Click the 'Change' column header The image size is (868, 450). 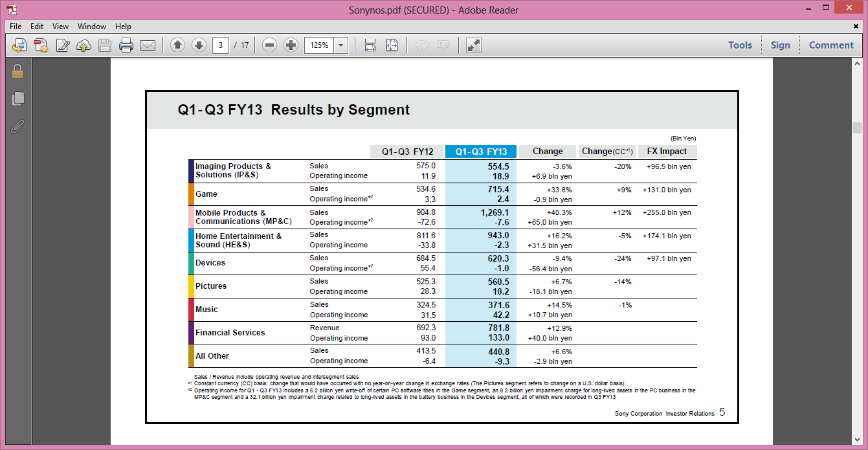(548, 152)
